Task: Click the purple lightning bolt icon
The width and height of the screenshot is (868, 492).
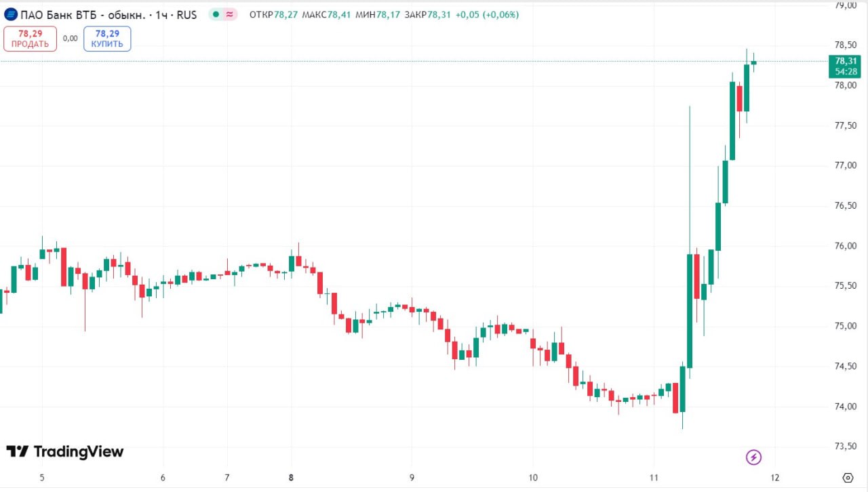Action: point(753,457)
